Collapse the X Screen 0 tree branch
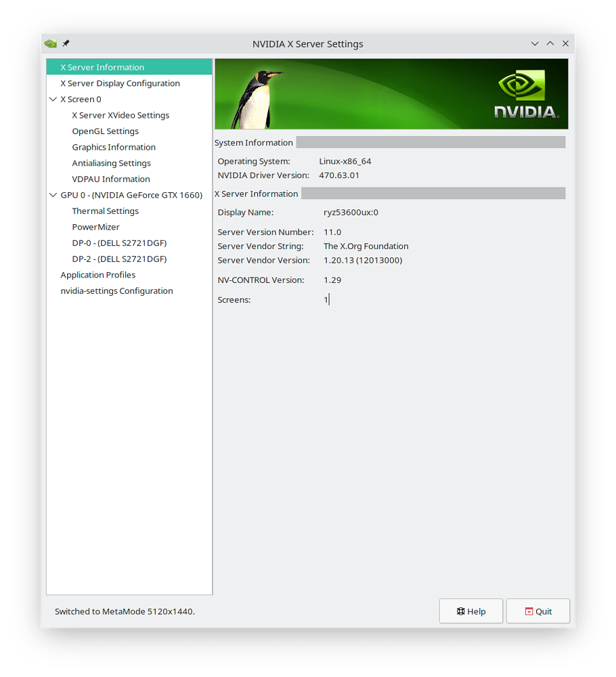Viewport: 616px width, 677px height. 53,99
